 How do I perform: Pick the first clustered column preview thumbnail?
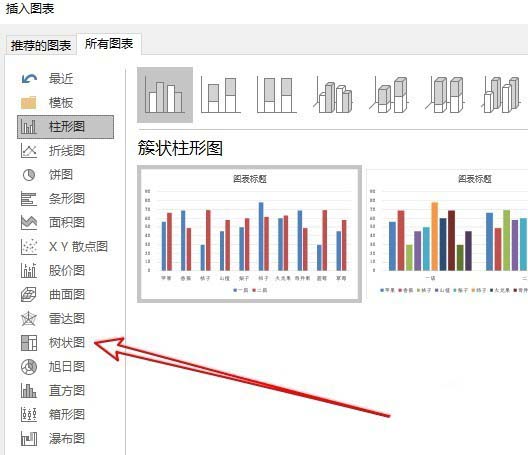point(250,234)
